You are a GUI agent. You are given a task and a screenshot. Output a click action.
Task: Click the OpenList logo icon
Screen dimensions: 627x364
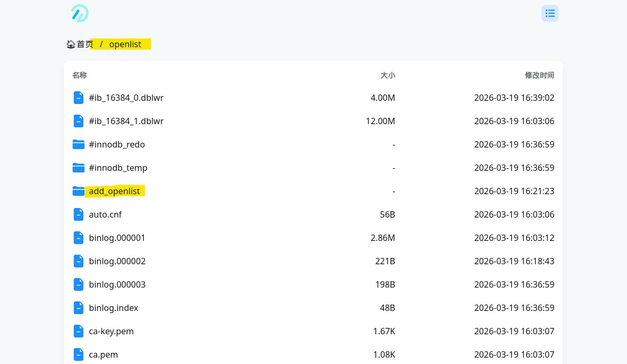[x=80, y=13]
